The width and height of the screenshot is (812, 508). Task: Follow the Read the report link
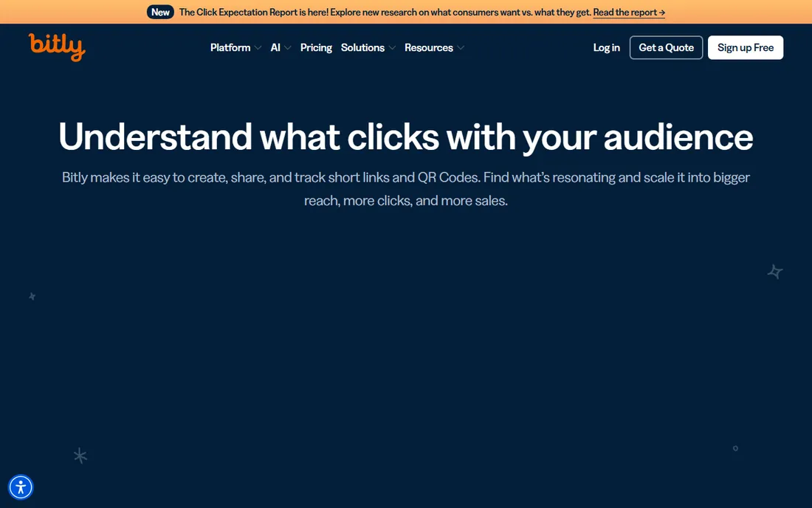click(629, 13)
